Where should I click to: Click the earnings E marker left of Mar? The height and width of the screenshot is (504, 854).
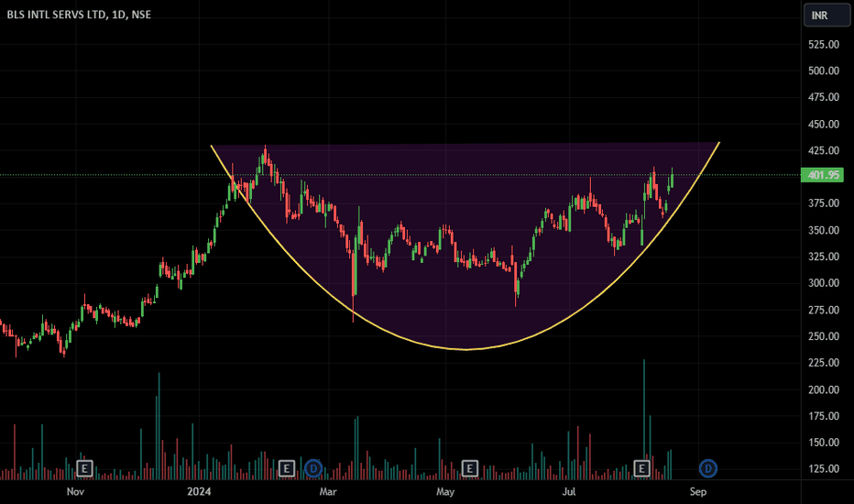[x=287, y=468]
